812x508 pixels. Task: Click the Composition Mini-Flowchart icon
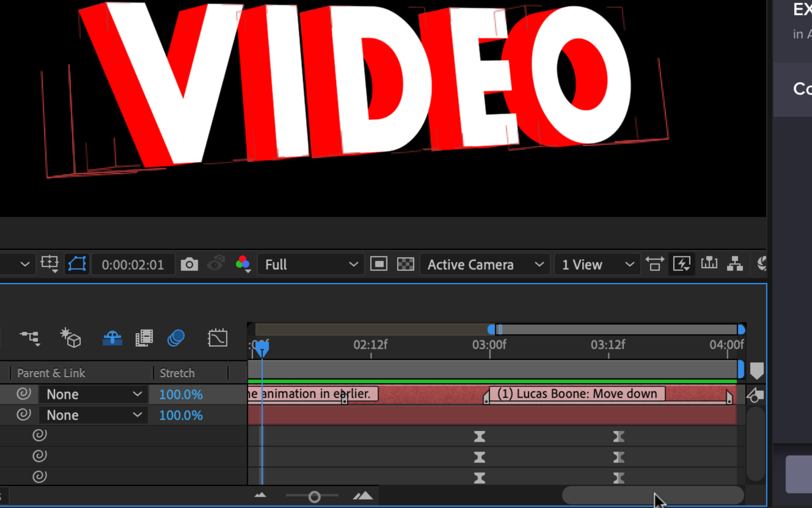coord(30,338)
